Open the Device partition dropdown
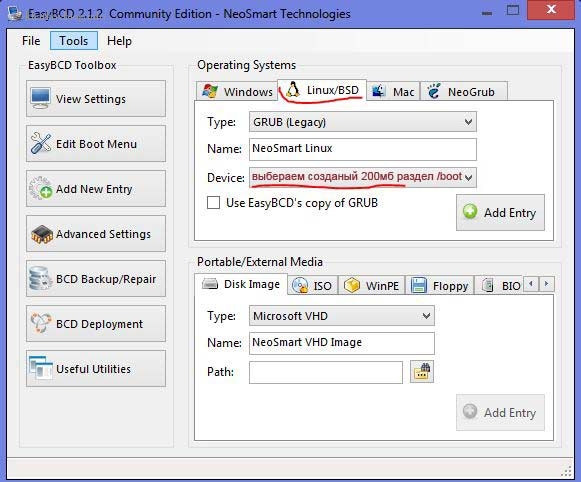The image size is (581, 482). (363, 177)
